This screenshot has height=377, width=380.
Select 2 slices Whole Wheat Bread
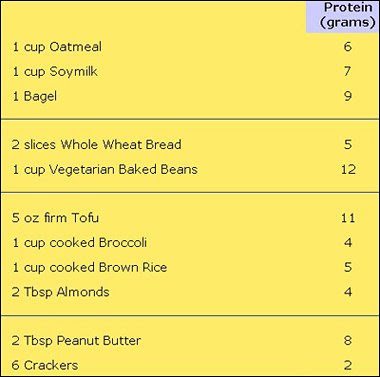pos(97,144)
